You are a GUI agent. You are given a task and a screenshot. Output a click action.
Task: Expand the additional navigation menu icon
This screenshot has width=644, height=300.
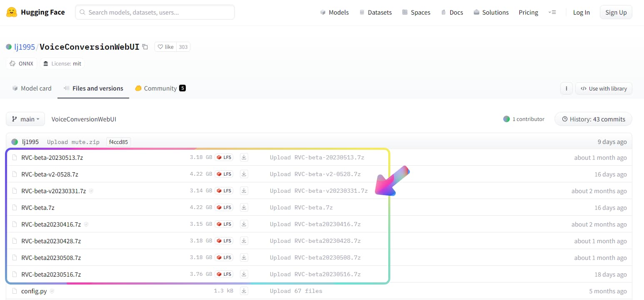(x=552, y=12)
